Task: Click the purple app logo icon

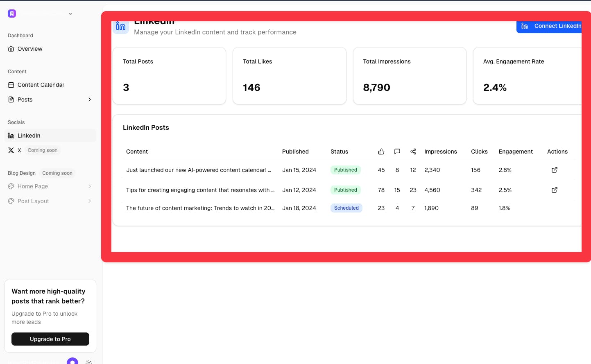Action: click(x=12, y=14)
